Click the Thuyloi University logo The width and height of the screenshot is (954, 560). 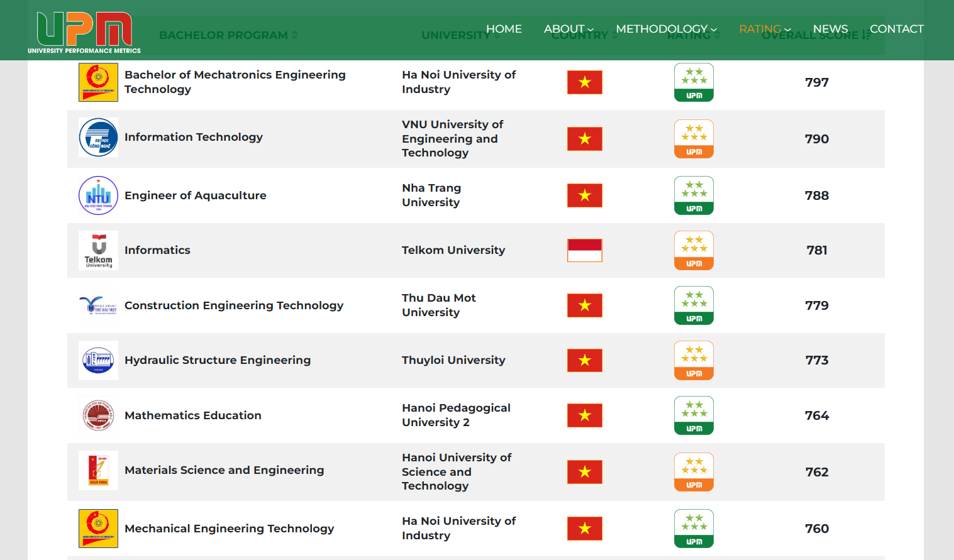point(98,360)
